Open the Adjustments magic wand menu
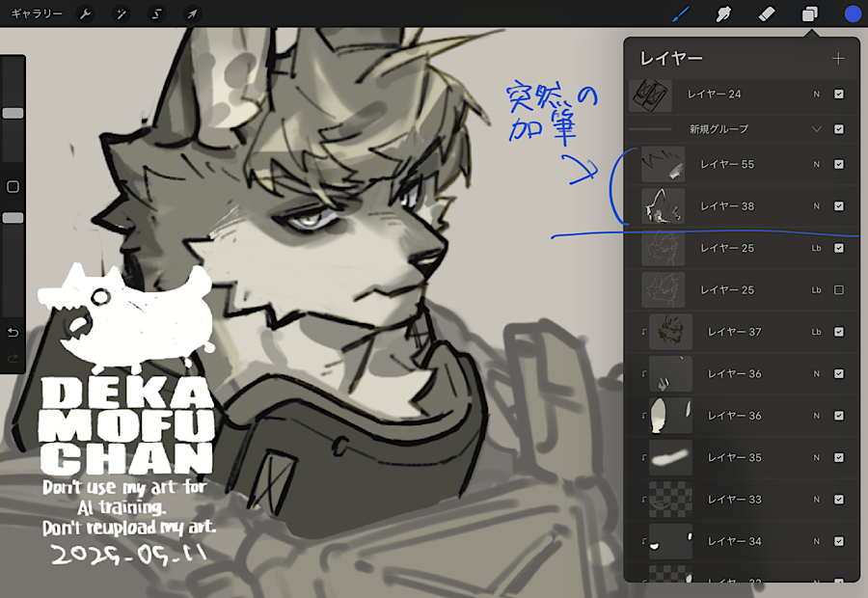The height and width of the screenshot is (598, 868). 121,14
